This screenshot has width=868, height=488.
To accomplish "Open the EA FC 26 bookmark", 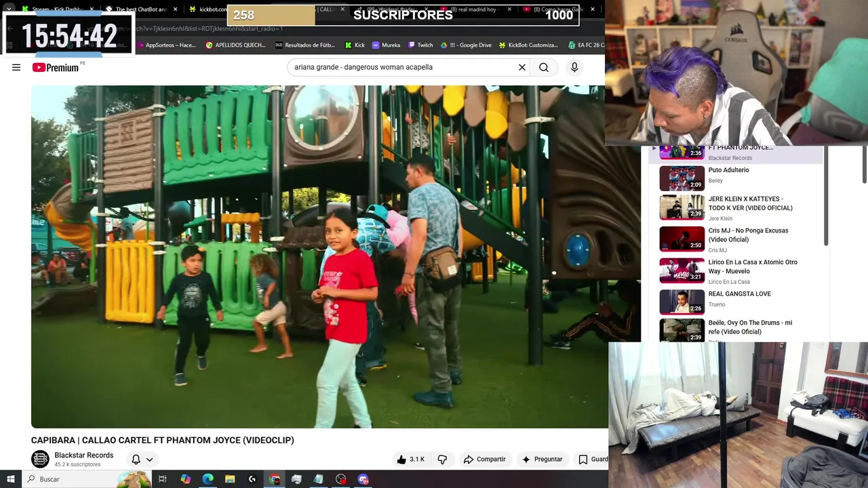I will point(586,45).
